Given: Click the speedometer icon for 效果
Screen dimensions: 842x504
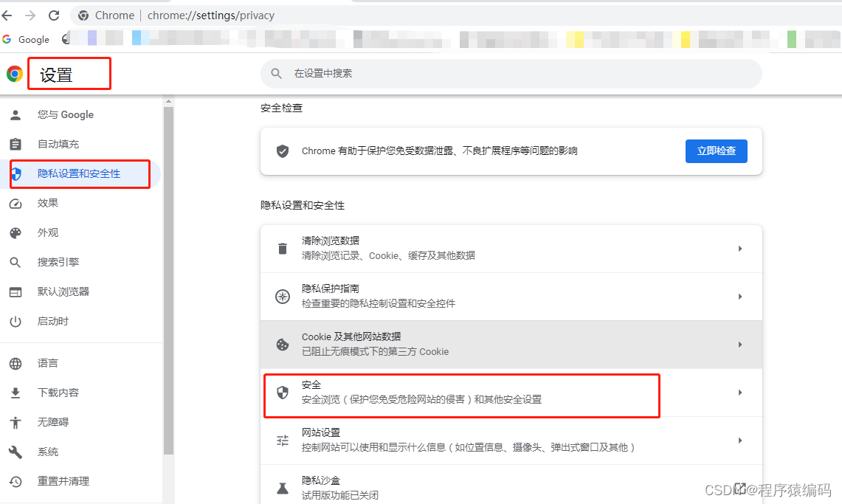Looking at the screenshot, I should coord(15,204).
